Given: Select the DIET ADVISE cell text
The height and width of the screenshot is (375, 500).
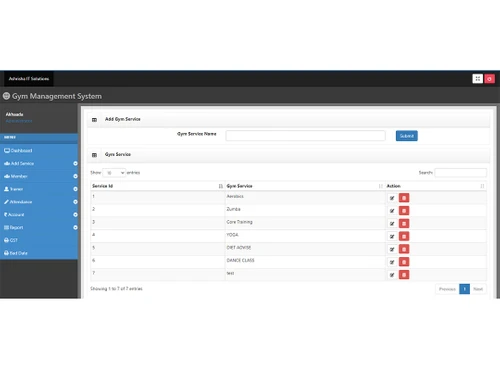Looking at the screenshot, I should [x=239, y=247].
